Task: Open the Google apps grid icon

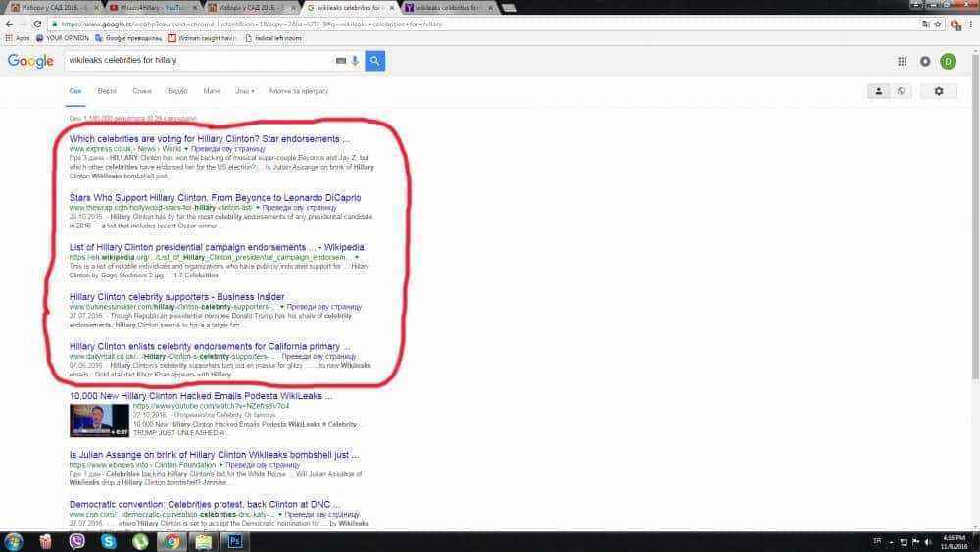Action: point(902,61)
